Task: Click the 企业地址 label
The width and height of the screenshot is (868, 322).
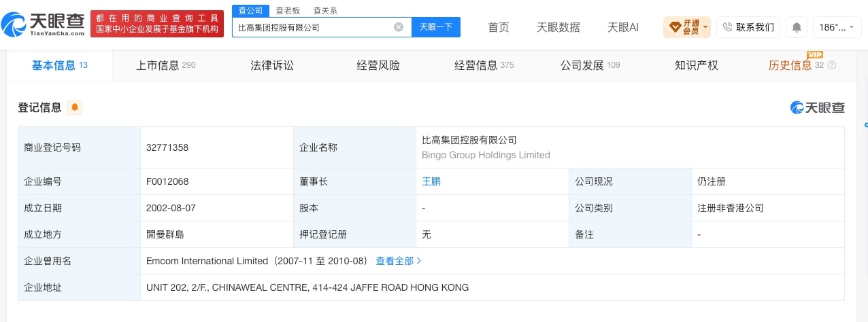Action: [x=43, y=287]
